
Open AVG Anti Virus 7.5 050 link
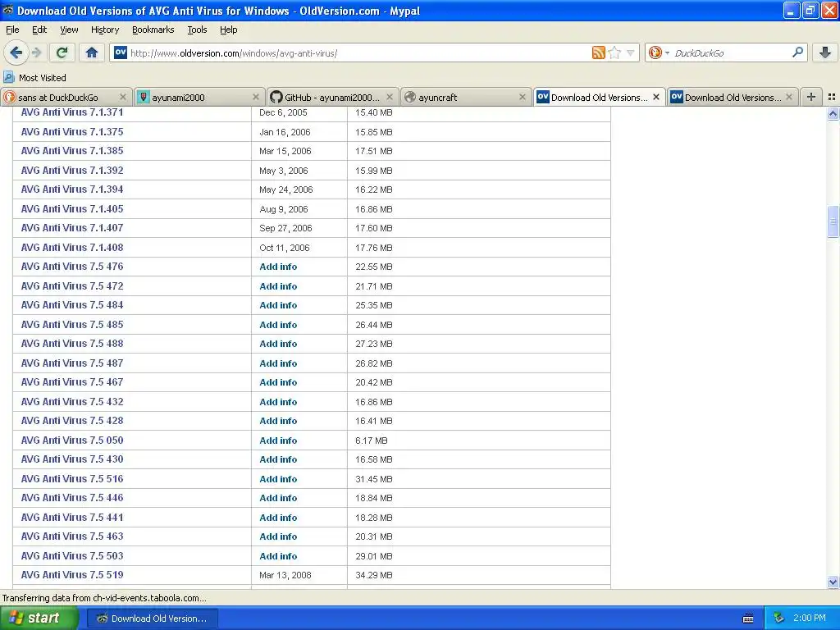[x=72, y=440]
